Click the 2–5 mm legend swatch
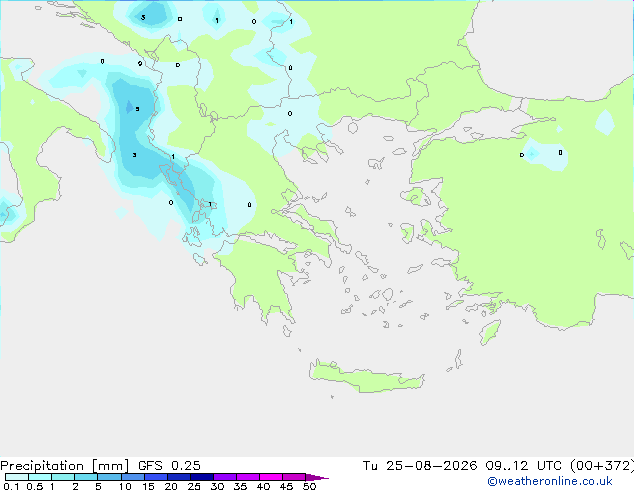The width and height of the screenshot is (634, 490). 86,477
